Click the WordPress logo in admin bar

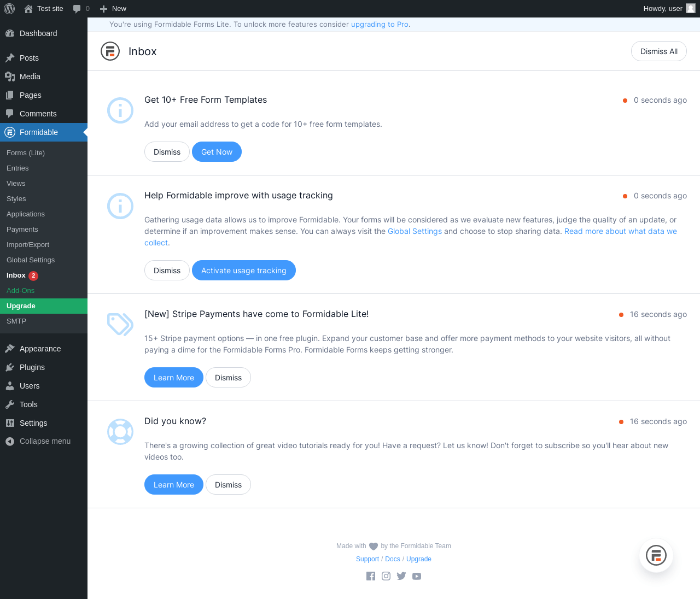(9, 9)
